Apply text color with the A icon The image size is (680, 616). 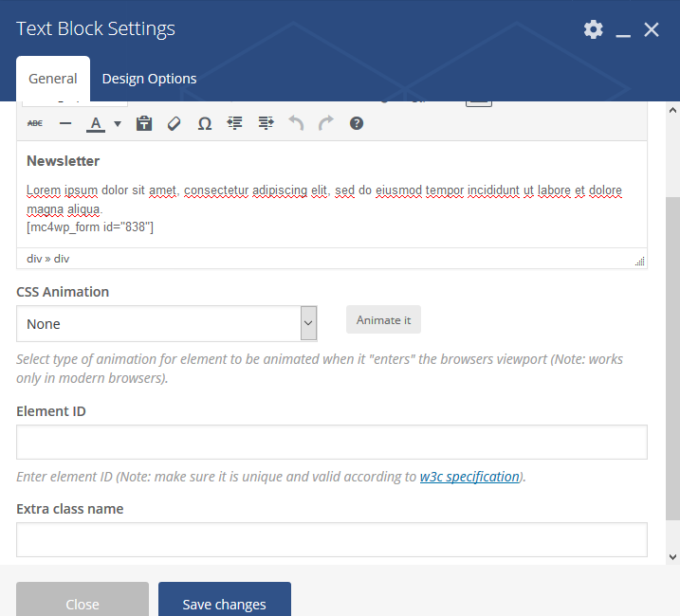[x=96, y=123]
